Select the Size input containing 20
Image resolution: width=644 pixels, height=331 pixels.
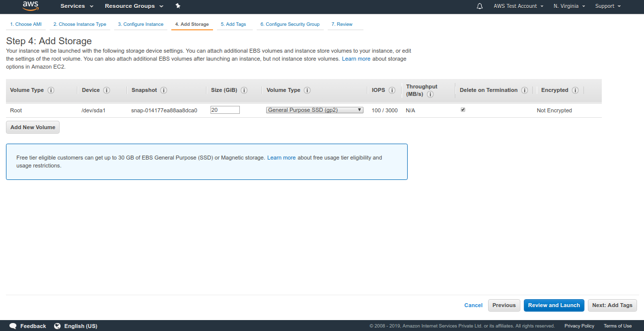tap(225, 109)
